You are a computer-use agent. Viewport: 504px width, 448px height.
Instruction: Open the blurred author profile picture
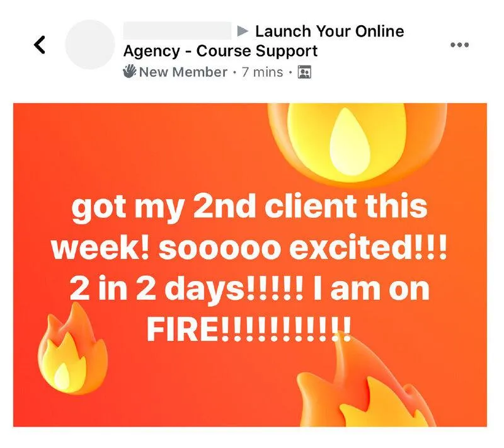[90, 44]
